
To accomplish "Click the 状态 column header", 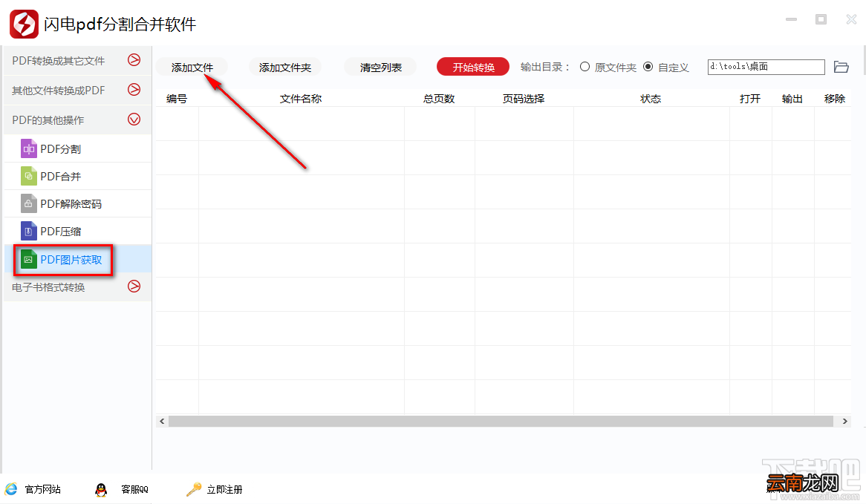I will pos(651,99).
